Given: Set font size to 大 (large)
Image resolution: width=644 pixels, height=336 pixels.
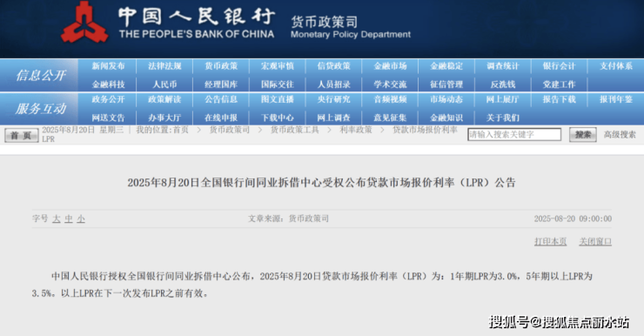Looking at the screenshot, I should pos(57,219).
